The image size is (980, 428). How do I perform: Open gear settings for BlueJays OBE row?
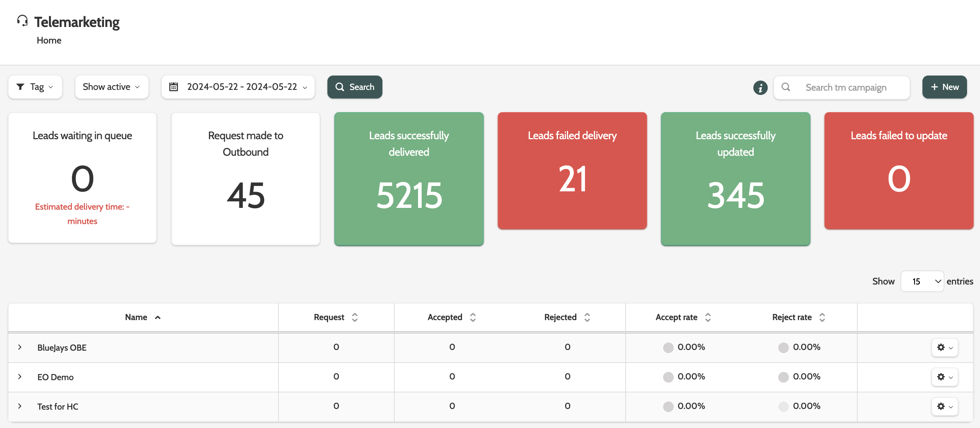944,347
